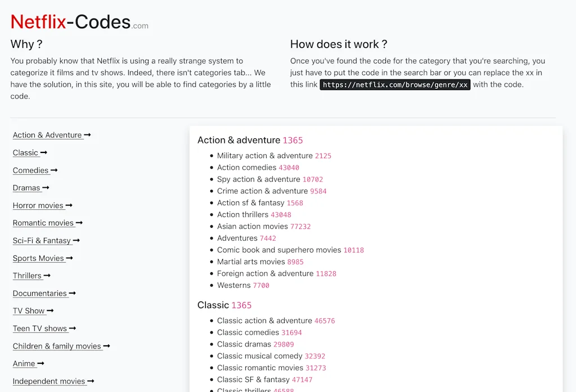The width and height of the screenshot is (576, 392).
Task: Open the Romantic movies sidebar link
Action: [43, 223]
